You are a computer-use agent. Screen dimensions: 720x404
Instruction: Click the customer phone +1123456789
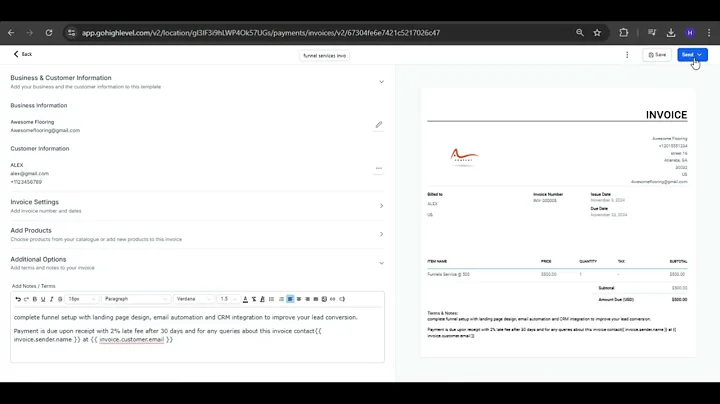click(x=26, y=182)
